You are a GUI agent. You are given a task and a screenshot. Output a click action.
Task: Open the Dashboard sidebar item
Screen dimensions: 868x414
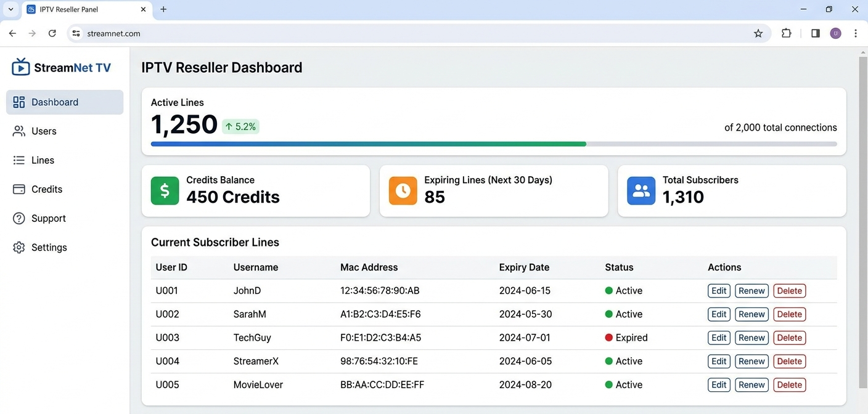(x=65, y=102)
